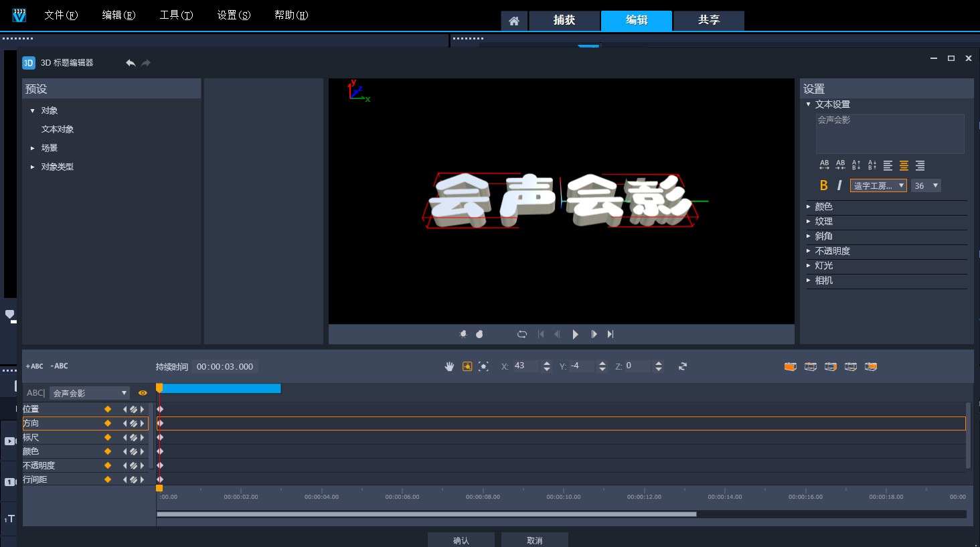Click the blue duration bar in the timeline
This screenshot has width=980, height=547.
pos(220,388)
